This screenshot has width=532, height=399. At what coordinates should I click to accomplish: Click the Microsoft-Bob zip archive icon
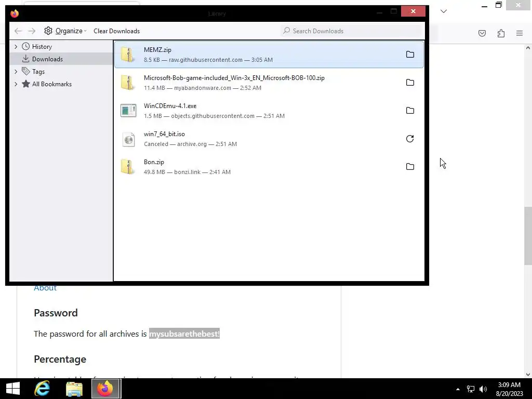click(x=128, y=83)
